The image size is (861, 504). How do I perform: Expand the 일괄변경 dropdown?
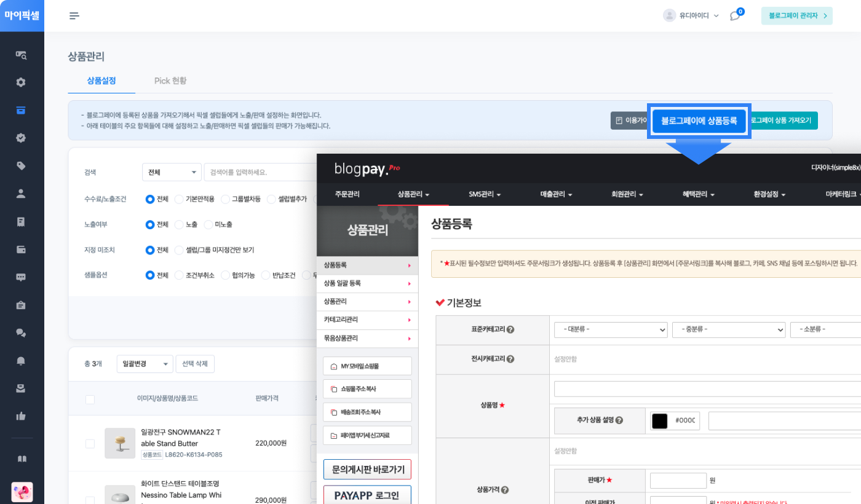[145, 364]
